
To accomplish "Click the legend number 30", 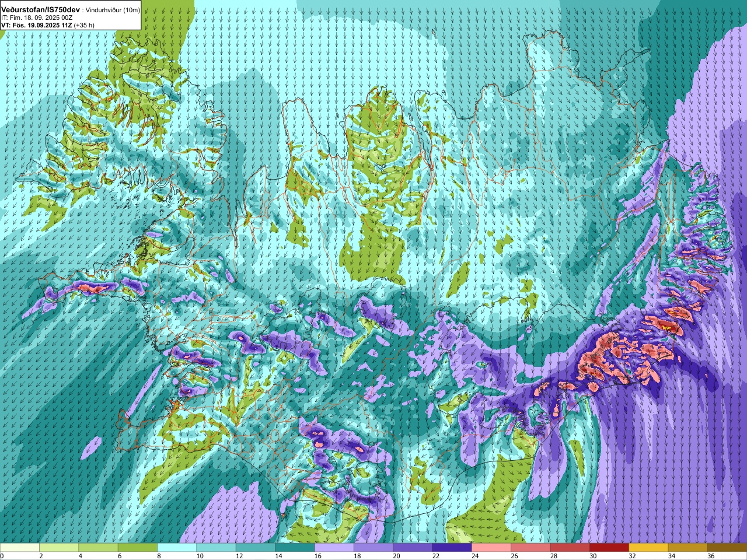I will pyautogui.click(x=593, y=556).
